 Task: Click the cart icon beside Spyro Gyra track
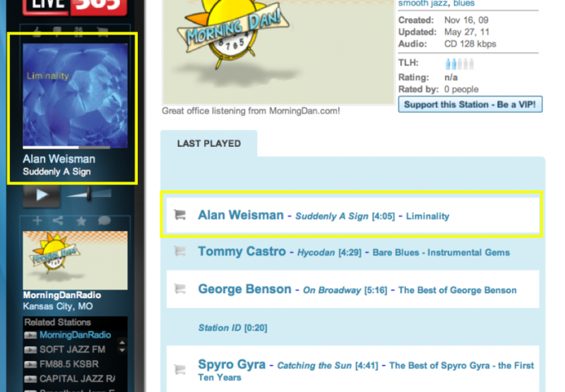(179, 367)
